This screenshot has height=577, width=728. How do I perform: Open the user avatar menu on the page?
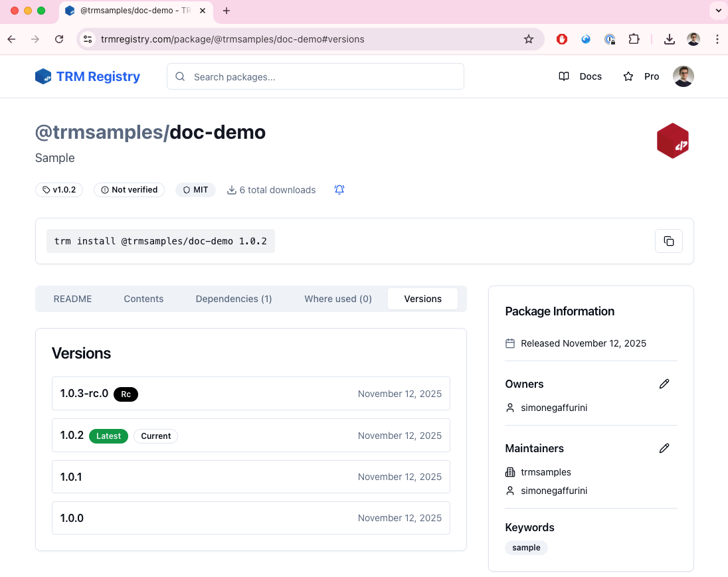[x=683, y=76]
